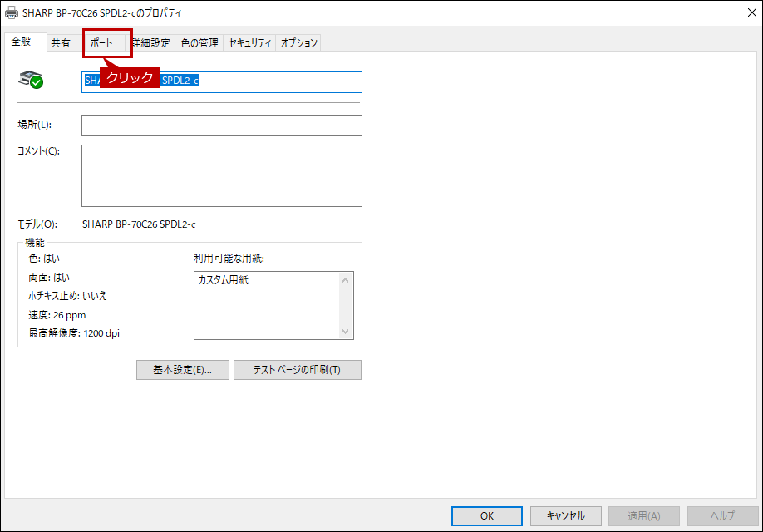Switch to the 全般 tab
Screen dimensions: 763x532
tap(22, 42)
